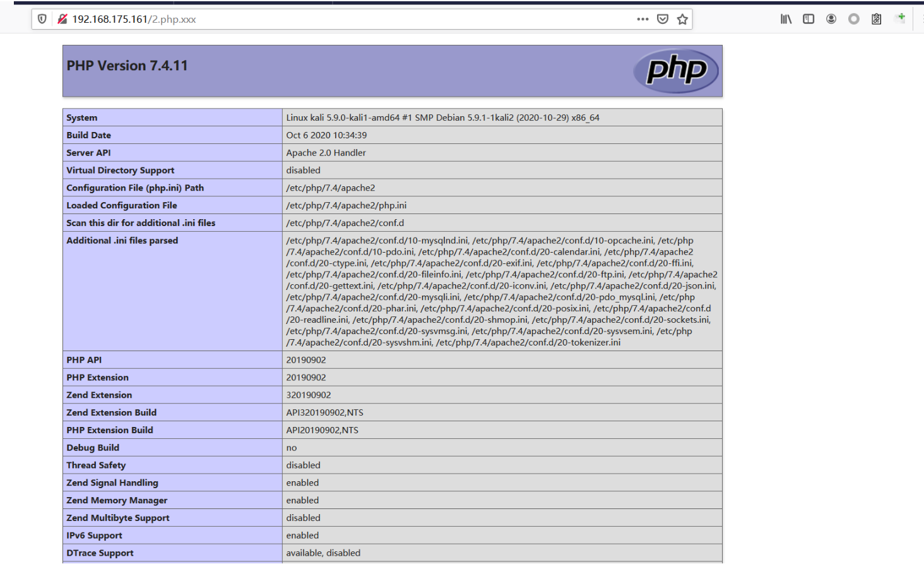Click the Server API label cell

click(172, 153)
